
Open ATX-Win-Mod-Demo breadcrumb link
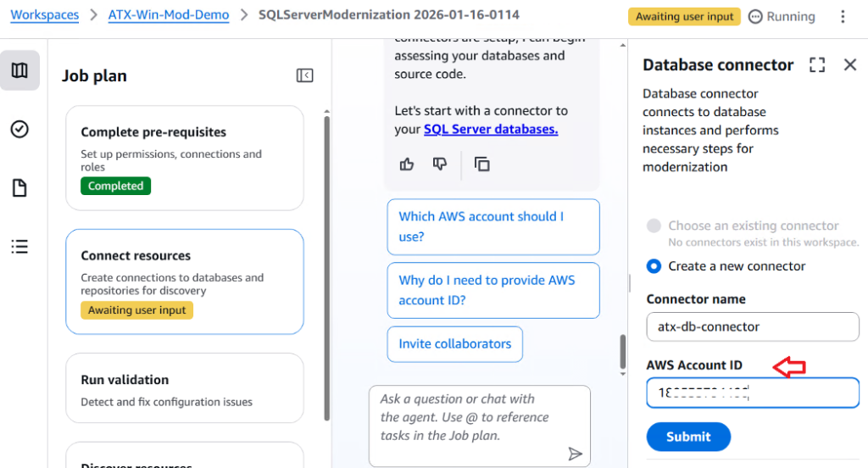point(169,15)
